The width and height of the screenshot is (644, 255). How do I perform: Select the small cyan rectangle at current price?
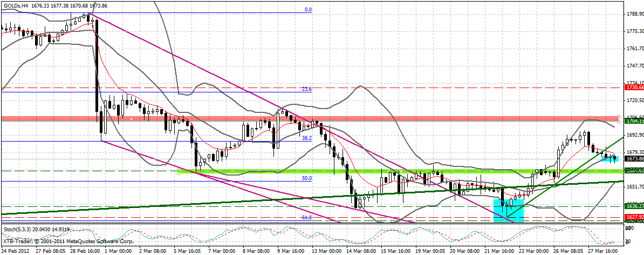610,158
